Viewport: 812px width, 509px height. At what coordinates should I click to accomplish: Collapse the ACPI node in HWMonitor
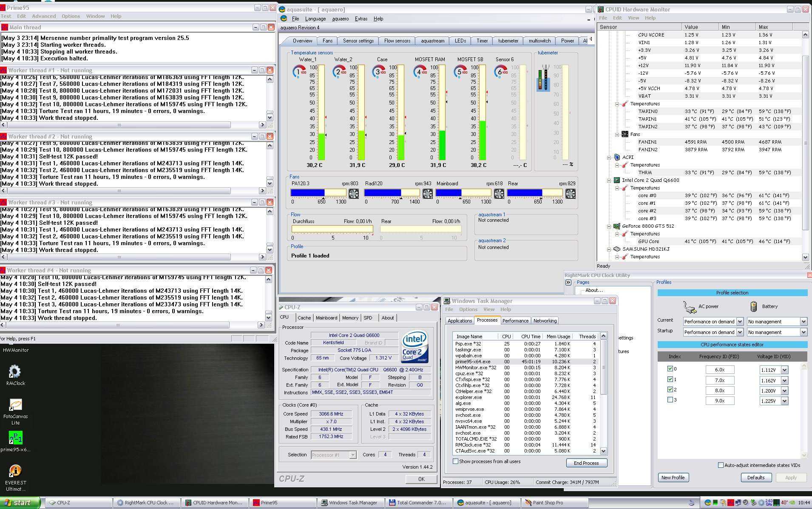point(609,157)
